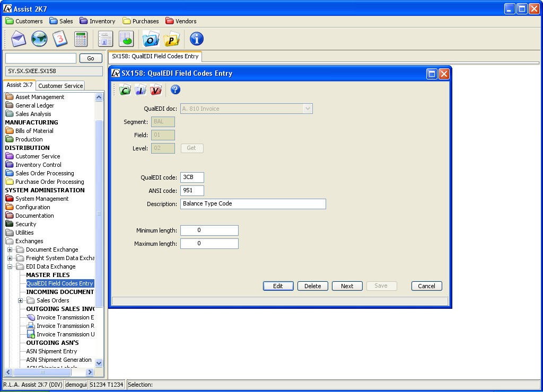
Task: Click the yellow 'P' folder icon
Action: pyautogui.click(x=172, y=39)
